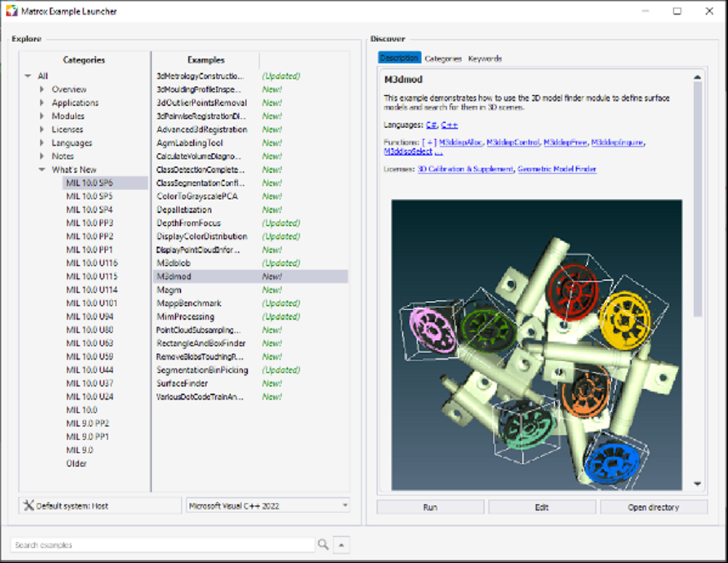
Task: Collapse the What's New category
Action: click(x=42, y=170)
